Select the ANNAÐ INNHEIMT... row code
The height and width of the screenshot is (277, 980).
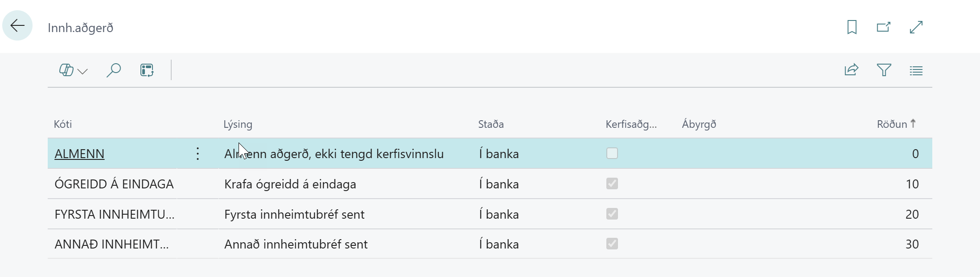pos(111,244)
